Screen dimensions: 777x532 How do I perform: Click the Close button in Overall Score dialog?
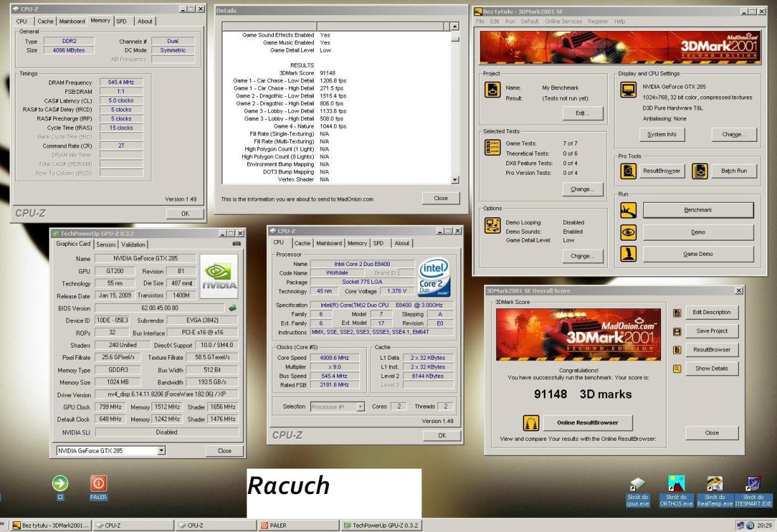pyautogui.click(x=712, y=433)
